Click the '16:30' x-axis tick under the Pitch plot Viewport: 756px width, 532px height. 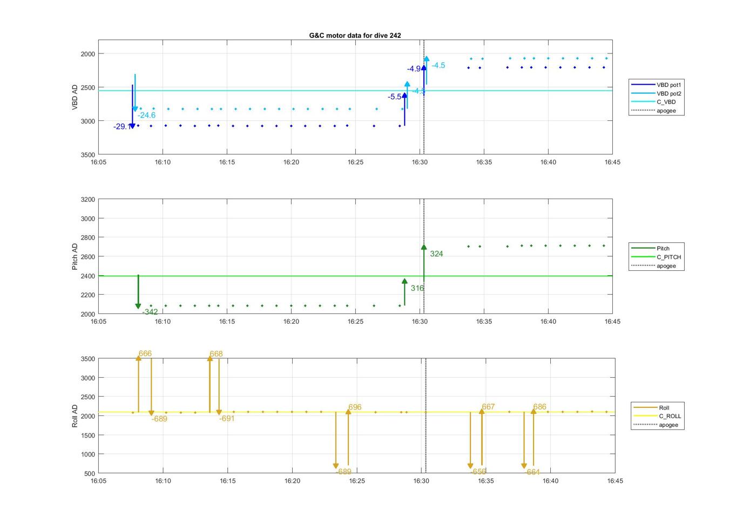(x=420, y=321)
